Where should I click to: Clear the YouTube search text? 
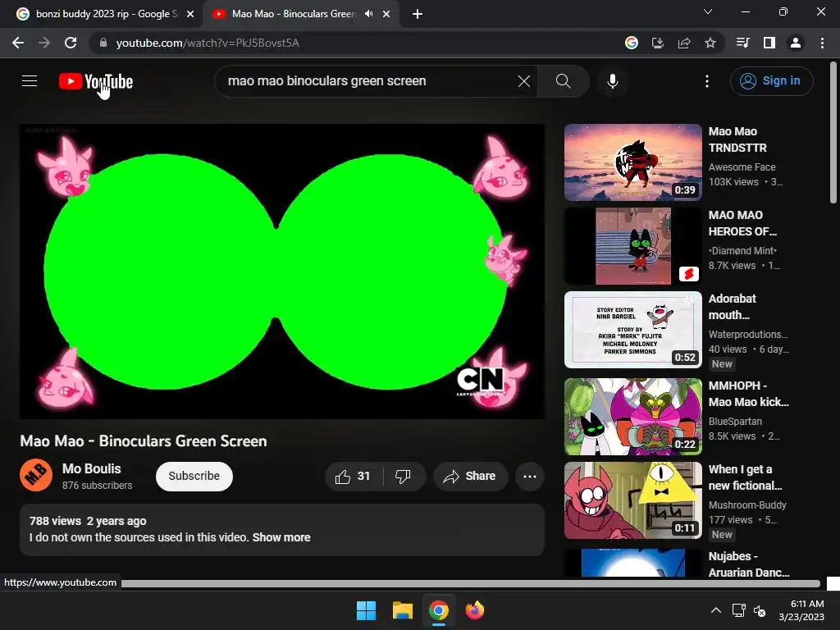coord(524,81)
